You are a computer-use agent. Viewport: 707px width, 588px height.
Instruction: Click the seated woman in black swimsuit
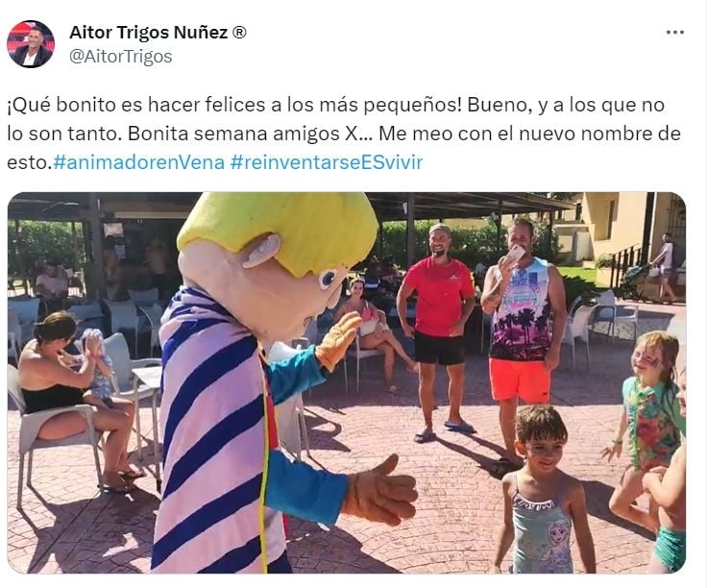click(x=72, y=397)
